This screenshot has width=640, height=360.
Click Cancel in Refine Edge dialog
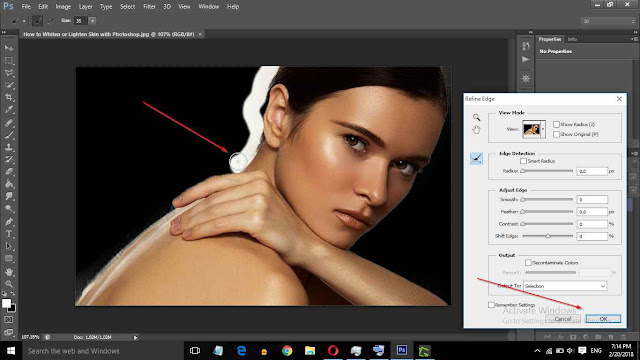pos(563,319)
